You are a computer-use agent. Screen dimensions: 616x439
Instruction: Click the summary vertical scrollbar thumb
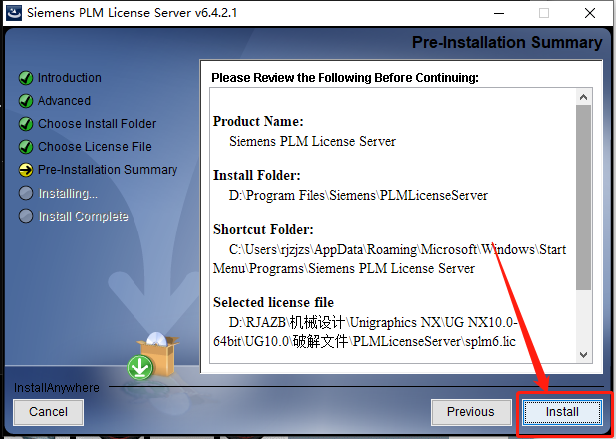tap(583, 197)
